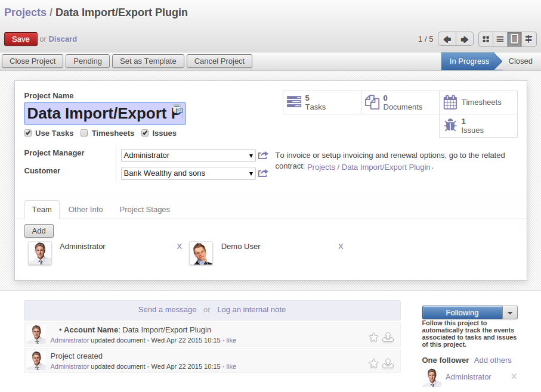Click the Project Name input field

pyautogui.click(x=98, y=114)
